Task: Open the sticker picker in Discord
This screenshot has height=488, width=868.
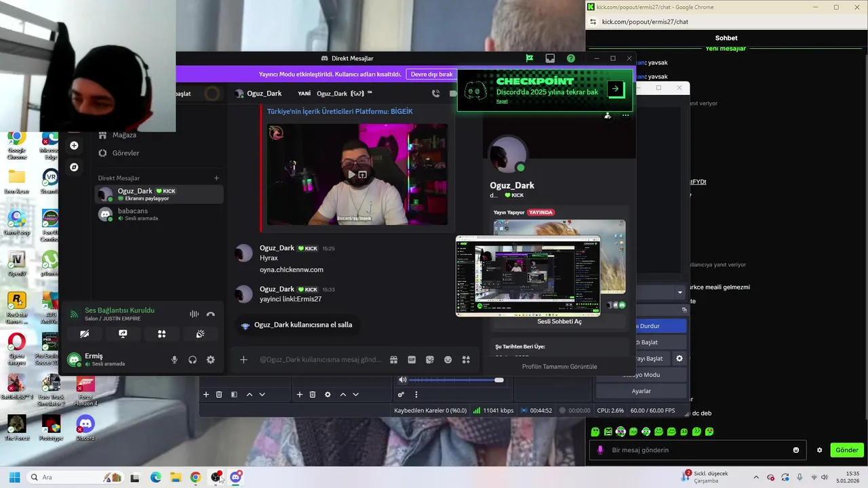Action: (x=430, y=359)
